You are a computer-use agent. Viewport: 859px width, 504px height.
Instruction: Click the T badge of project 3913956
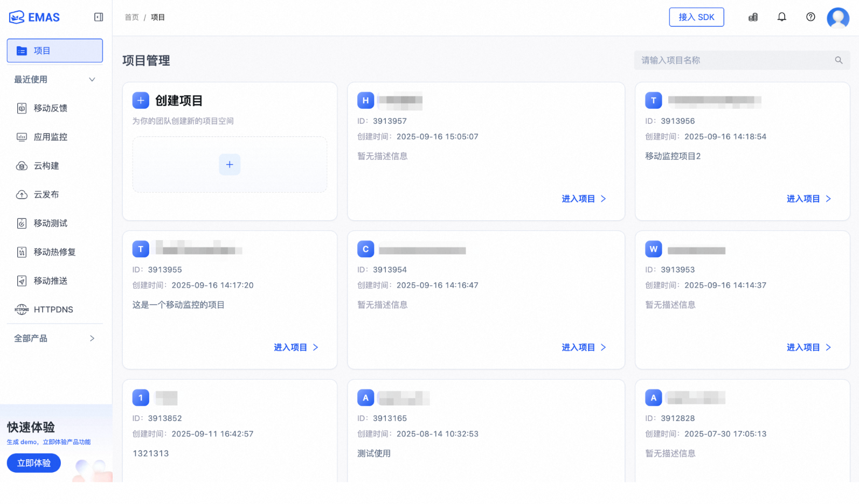click(654, 101)
